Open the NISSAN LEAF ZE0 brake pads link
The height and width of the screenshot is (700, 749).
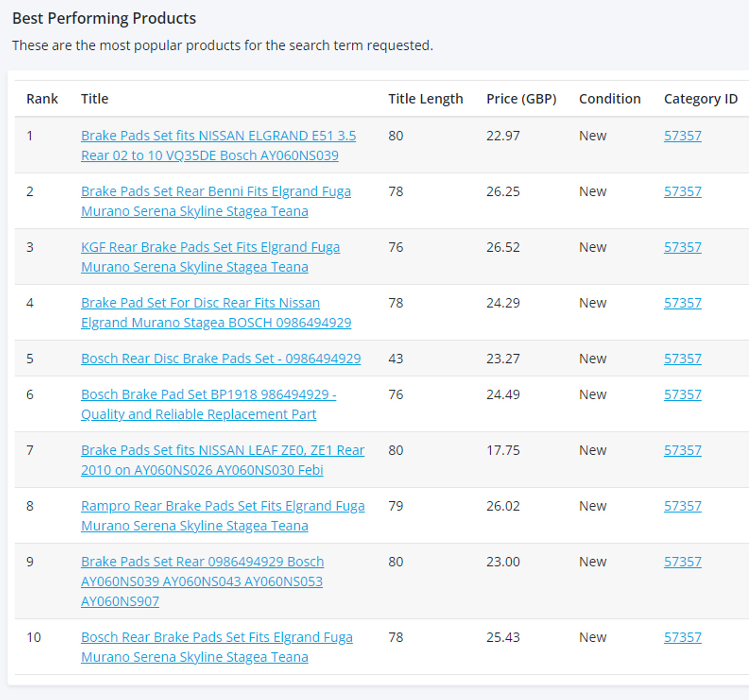222,460
